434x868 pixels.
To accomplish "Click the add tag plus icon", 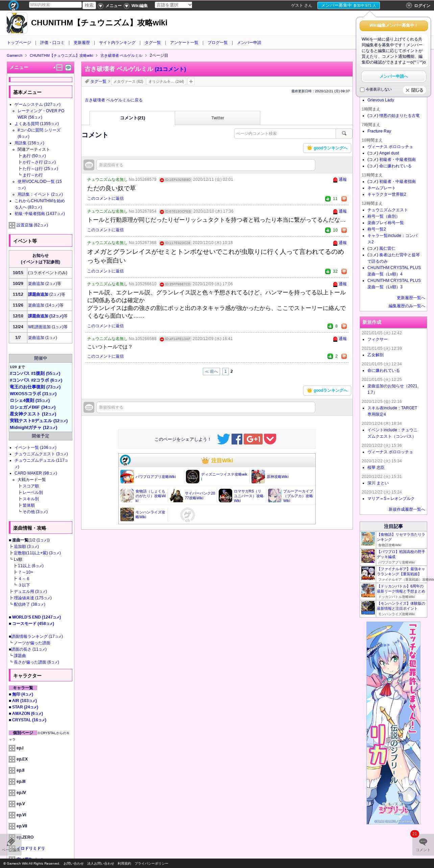I will [191, 81].
